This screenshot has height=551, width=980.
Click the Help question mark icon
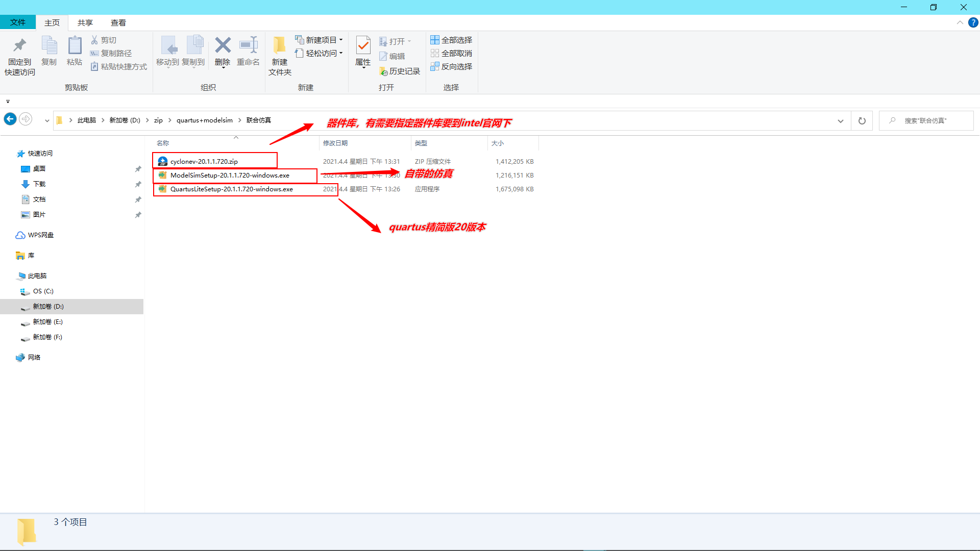tap(973, 22)
